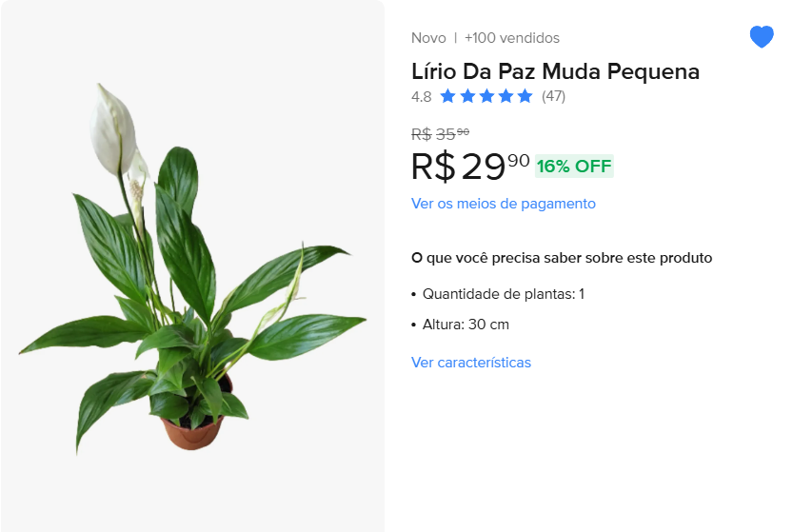Click the 'Lírio Da Paz Muda Pequena' title
Screen dimensions: 793x532
tap(555, 71)
